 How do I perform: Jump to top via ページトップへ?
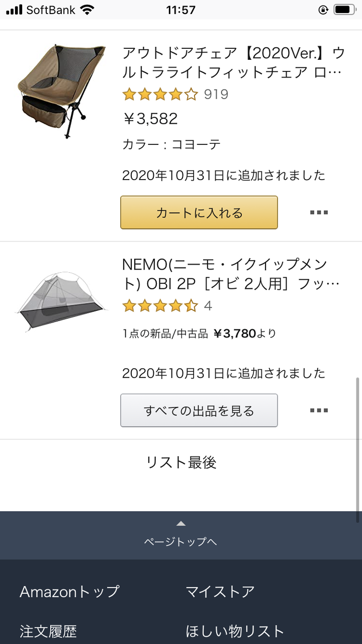coord(181,541)
